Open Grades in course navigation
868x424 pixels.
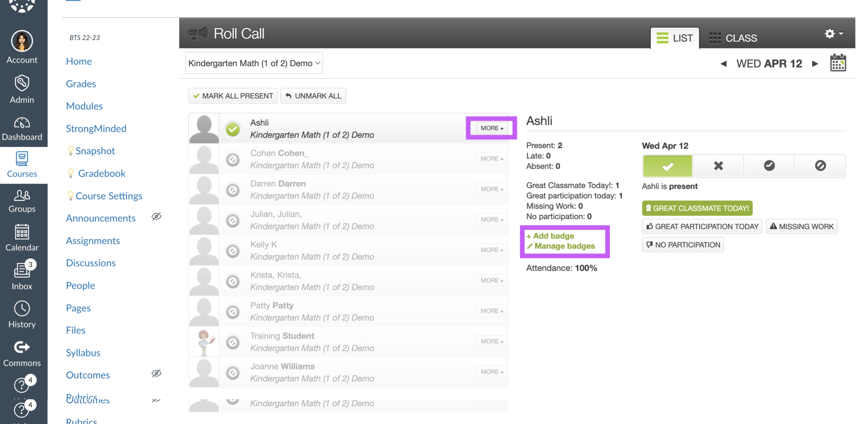tap(81, 83)
